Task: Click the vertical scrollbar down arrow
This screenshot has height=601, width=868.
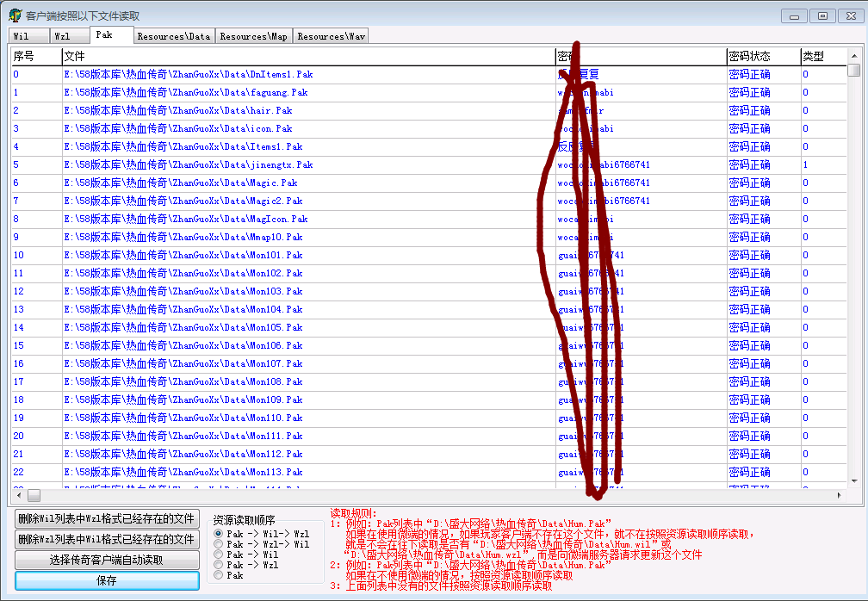Action: click(x=854, y=481)
